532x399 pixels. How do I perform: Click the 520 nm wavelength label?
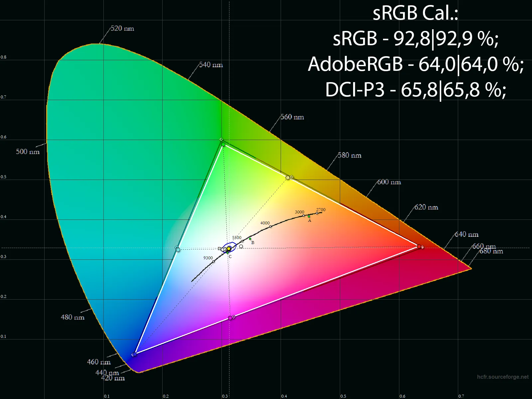point(122,29)
